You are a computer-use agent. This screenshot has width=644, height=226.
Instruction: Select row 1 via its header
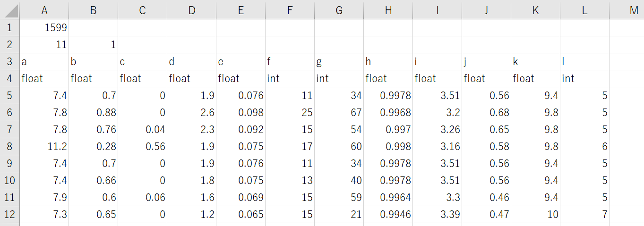[x=9, y=27]
